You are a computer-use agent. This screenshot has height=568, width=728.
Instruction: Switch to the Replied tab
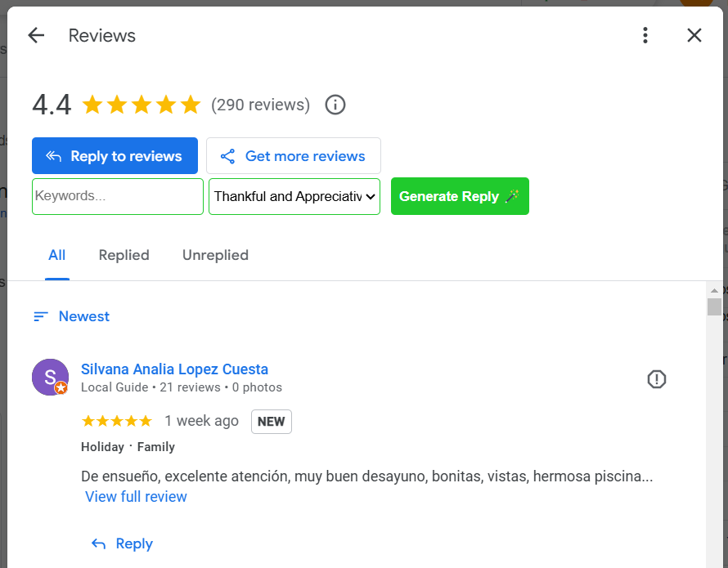coord(124,255)
